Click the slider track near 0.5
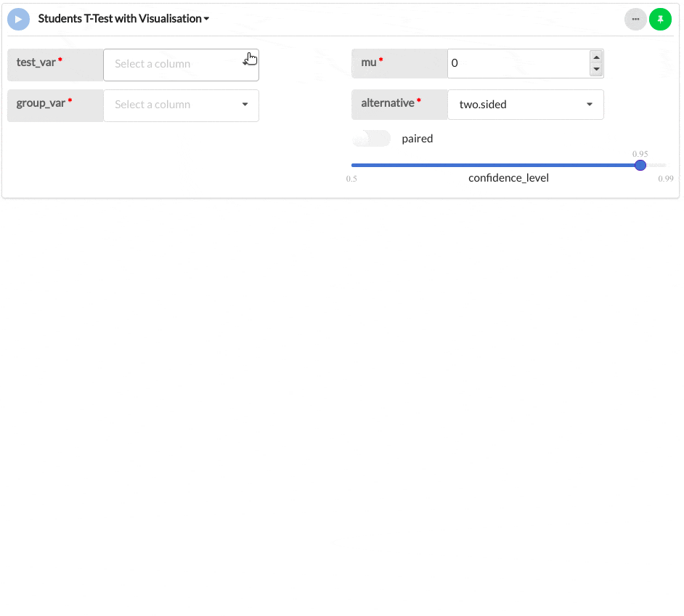684x616 pixels. coord(356,166)
